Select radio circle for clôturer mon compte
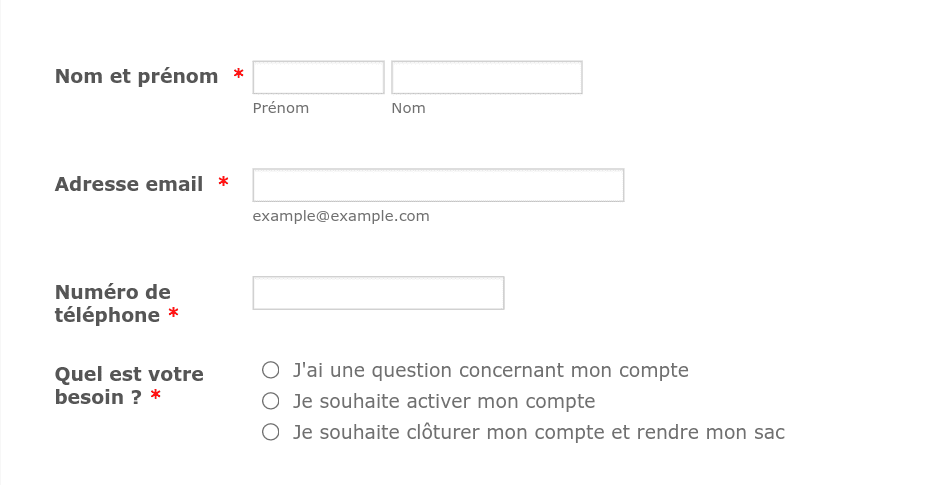Viewport: 930px width, 485px height. point(270,432)
